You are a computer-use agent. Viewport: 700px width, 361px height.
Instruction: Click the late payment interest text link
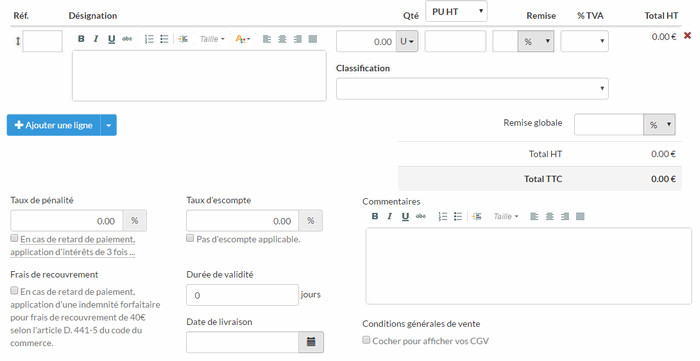click(x=73, y=246)
